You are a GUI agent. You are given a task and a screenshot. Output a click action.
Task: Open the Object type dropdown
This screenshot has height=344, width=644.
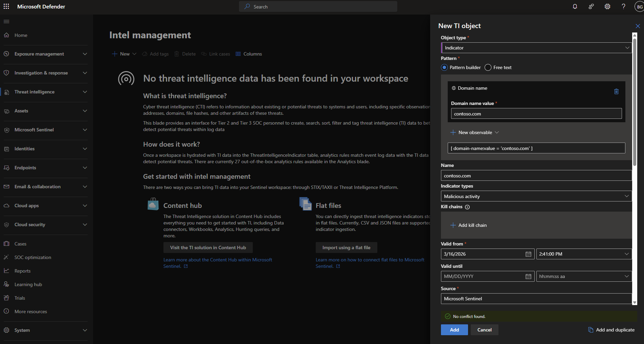tap(536, 48)
